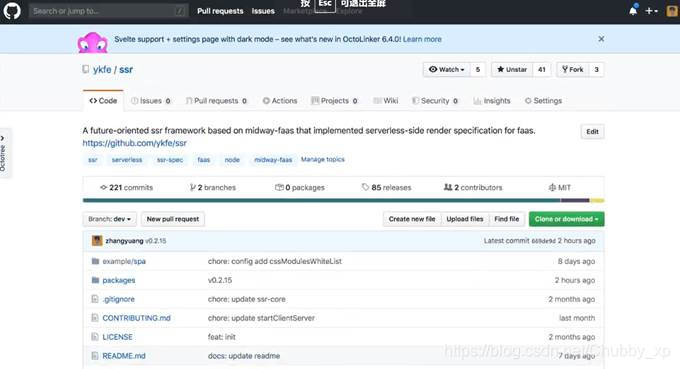Image resolution: width=680 pixels, height=369 pixels.
Task: Select the serverless topic tag
Action: [x=127, y=160]
